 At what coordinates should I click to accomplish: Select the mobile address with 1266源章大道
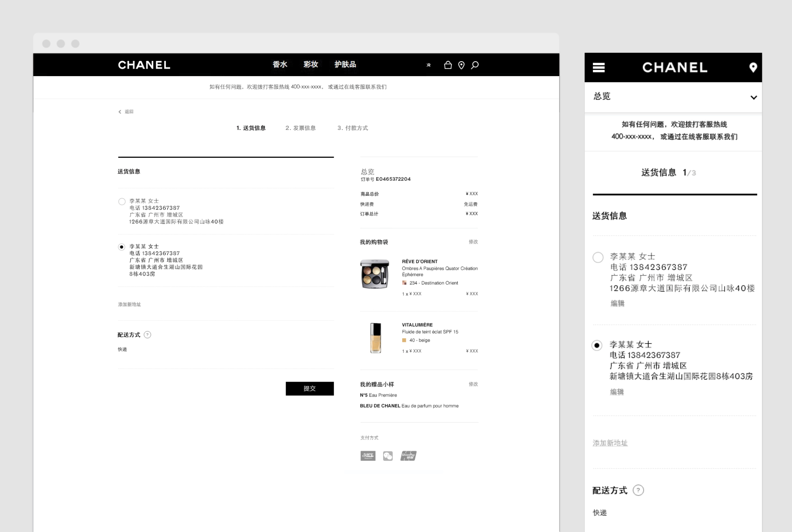pyautogui.click(x=598, y=257)
